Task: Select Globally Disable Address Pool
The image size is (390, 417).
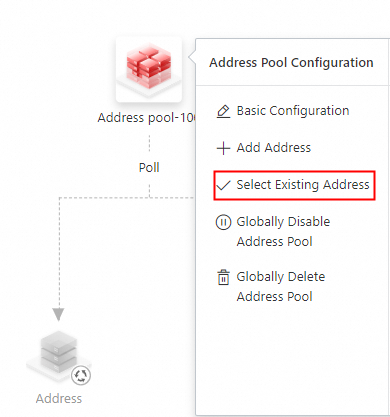Action: (283, 232)
